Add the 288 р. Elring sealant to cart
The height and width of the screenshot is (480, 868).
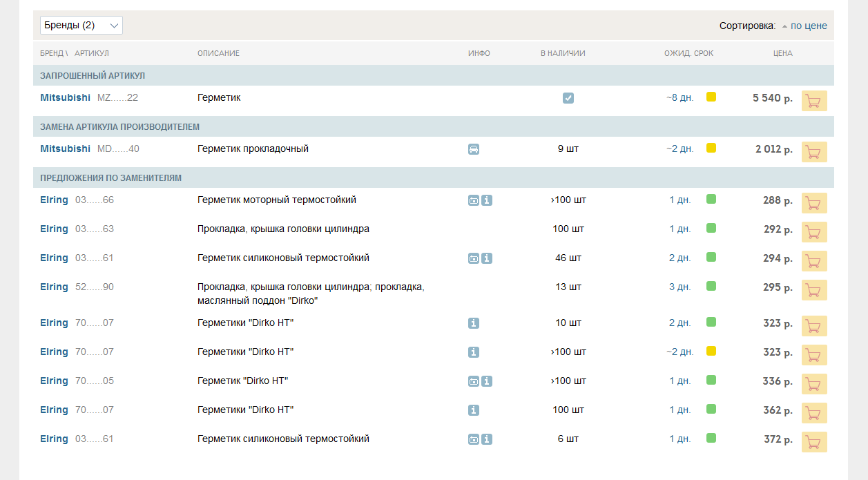pyautogui.click(x=814, y=203)
